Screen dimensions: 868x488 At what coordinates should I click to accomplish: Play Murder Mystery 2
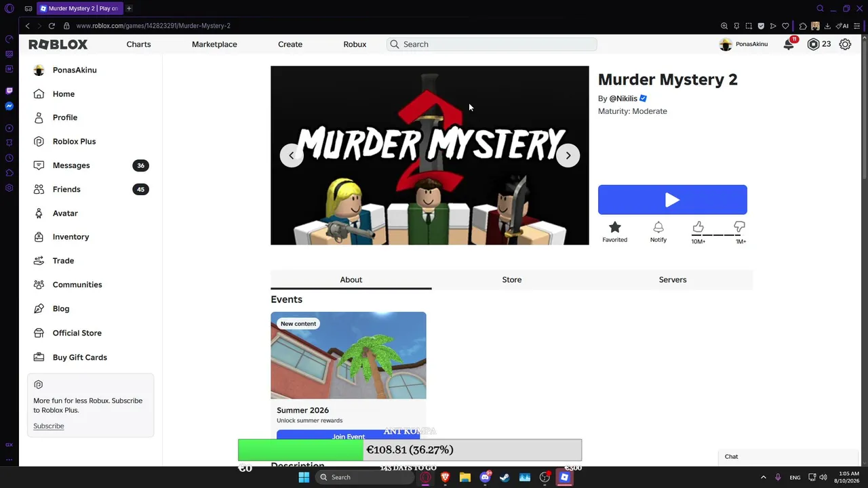(673, 200)
